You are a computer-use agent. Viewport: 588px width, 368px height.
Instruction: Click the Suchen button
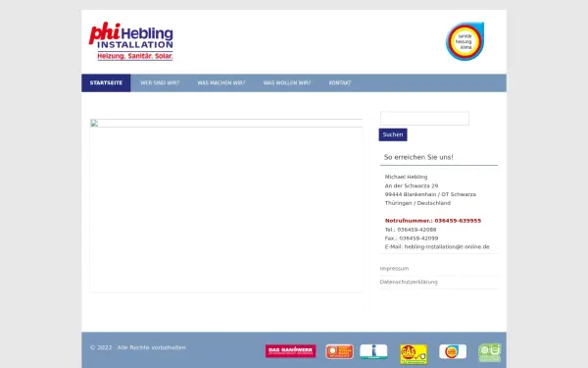[393, 134]
